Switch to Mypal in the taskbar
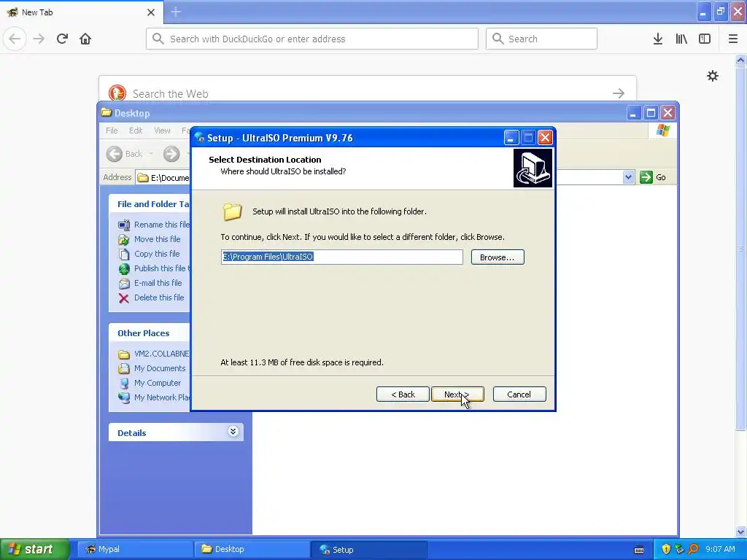The width and height of the screenshot is (747, 560). (135, 549)
